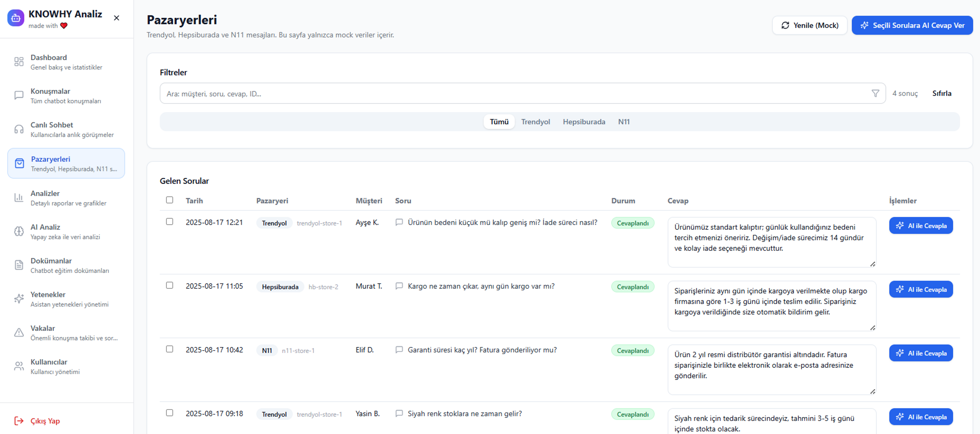
Task: Go to Konuşmalar in the sidebar
Action: 66,95
